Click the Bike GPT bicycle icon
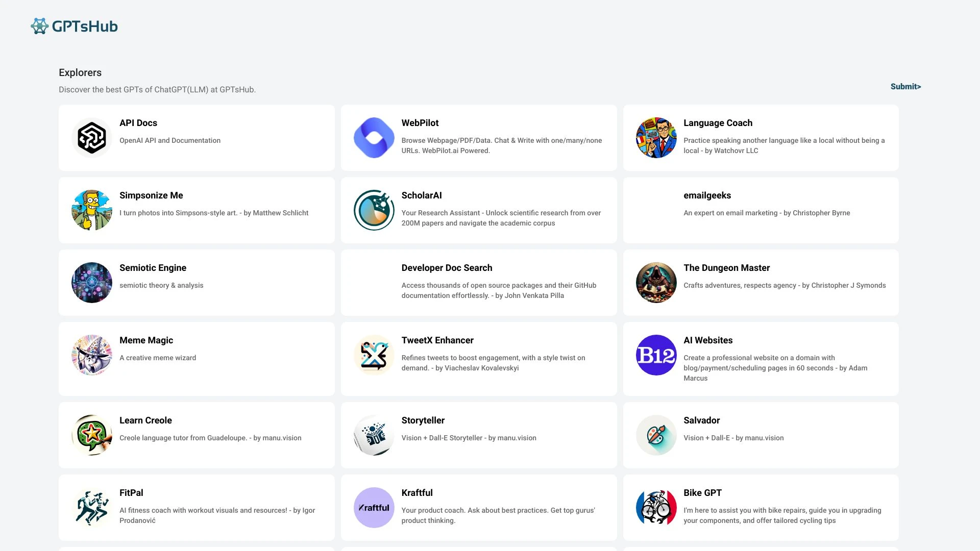This screenshot has width=980, height=551. tap(656, 508)
